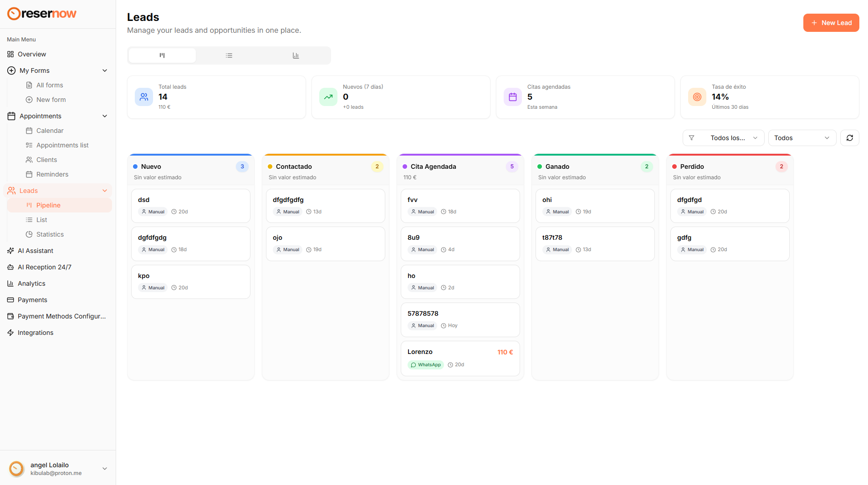868x485 pixels.
Task: Click the Citas agendadas calendar icon
Action: 513,97
